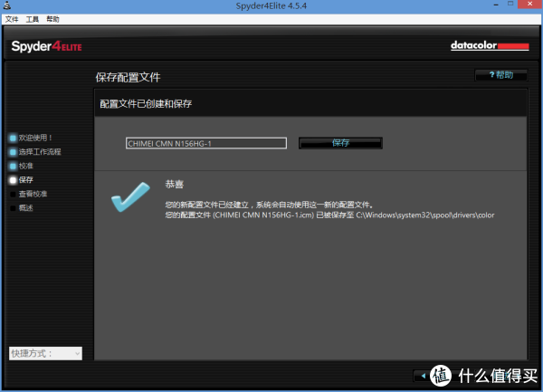Select the 保存 step in sidebar
The height and width of the screenshot is (392, 543).
tap(26, 180)
